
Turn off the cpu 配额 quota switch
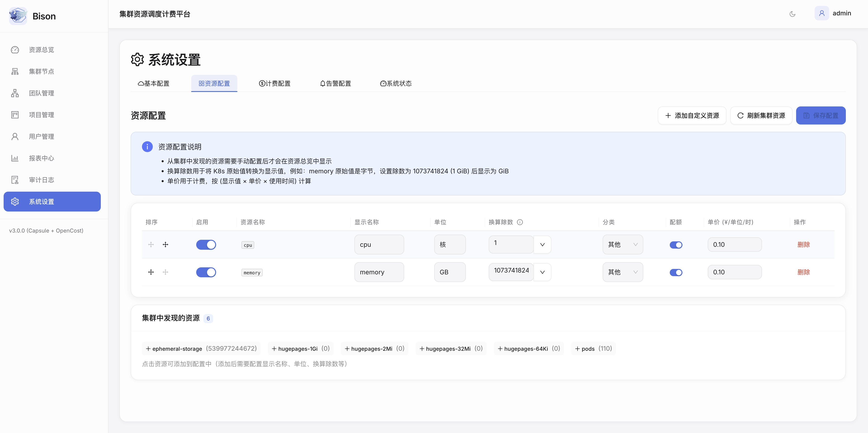[676, 245]
